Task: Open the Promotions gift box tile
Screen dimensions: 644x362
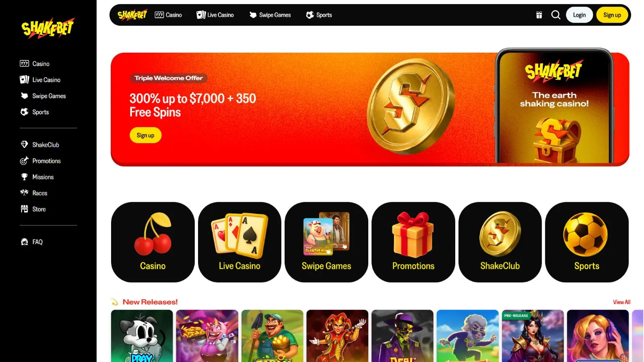Action: point(413,242)
